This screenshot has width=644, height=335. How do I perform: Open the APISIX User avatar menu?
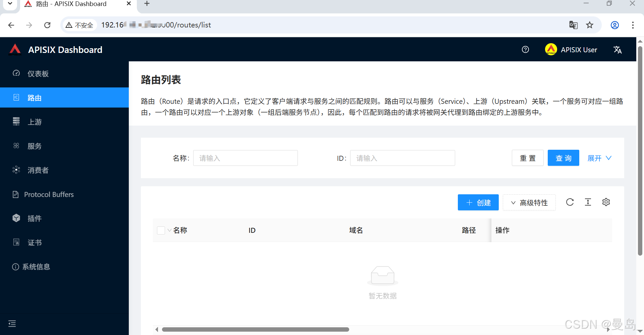tap(571, 50)
